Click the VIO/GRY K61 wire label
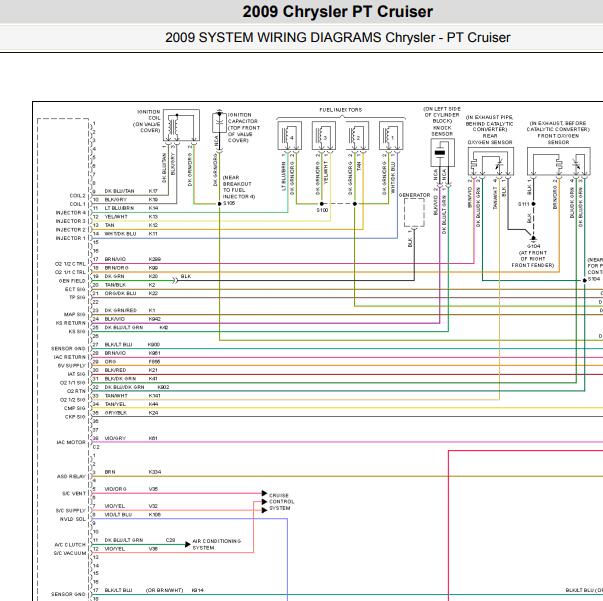Image resolution: width=603 pixels, height=601 pixels. (131, 438)
